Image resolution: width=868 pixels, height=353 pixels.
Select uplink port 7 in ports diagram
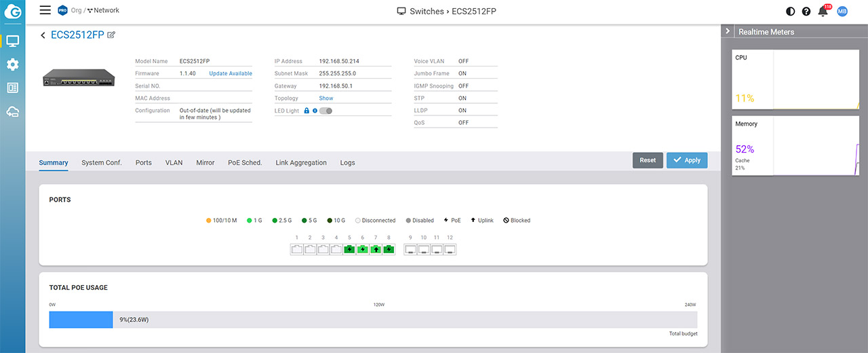(x=376, y=249)
